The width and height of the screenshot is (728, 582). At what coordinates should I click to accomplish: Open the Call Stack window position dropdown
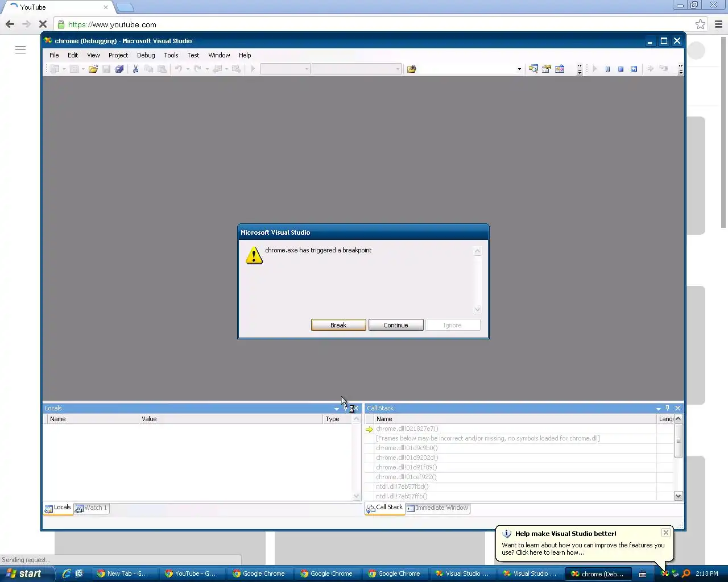tap(659, 409)
